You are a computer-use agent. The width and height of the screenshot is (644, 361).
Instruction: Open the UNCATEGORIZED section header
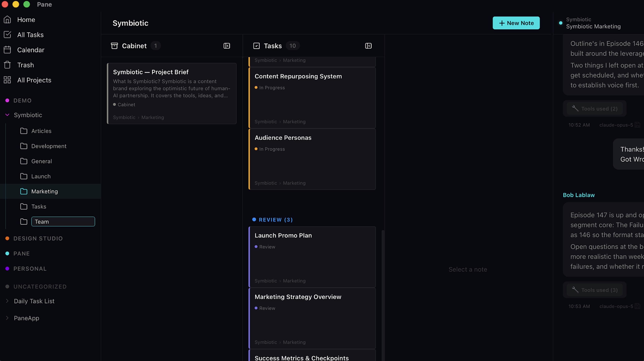40,286
